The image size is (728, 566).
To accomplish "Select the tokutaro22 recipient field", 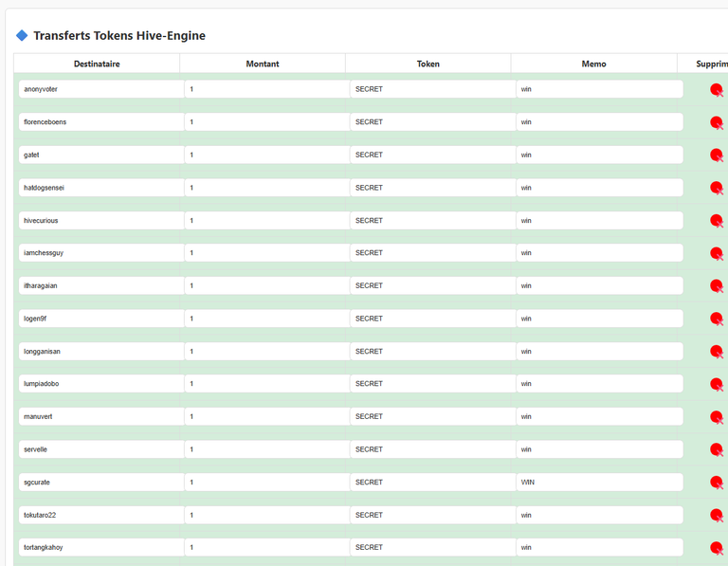I will click(101, 515).
